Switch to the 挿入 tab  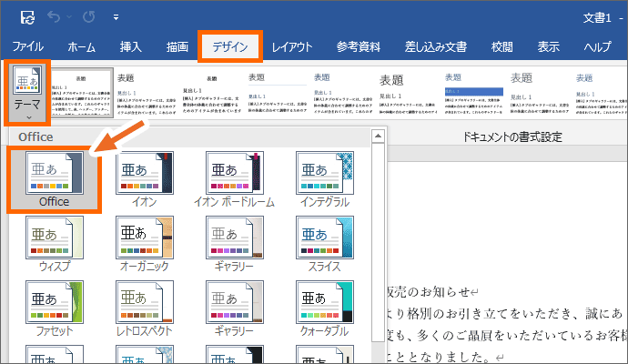point(130,46)
